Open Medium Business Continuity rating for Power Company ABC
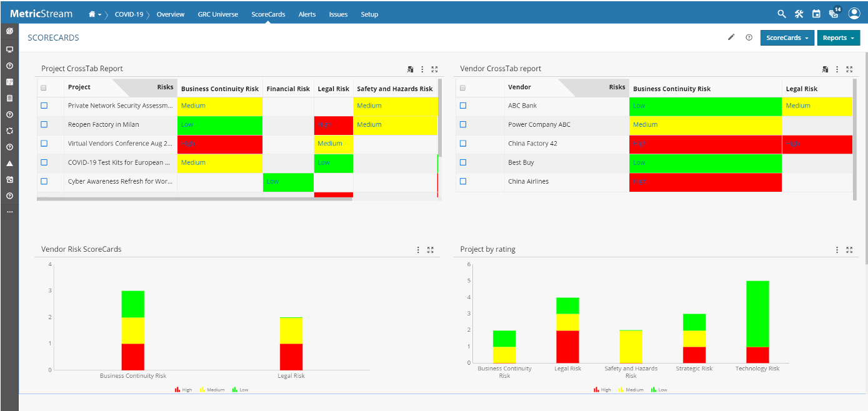 click(646, 124)
